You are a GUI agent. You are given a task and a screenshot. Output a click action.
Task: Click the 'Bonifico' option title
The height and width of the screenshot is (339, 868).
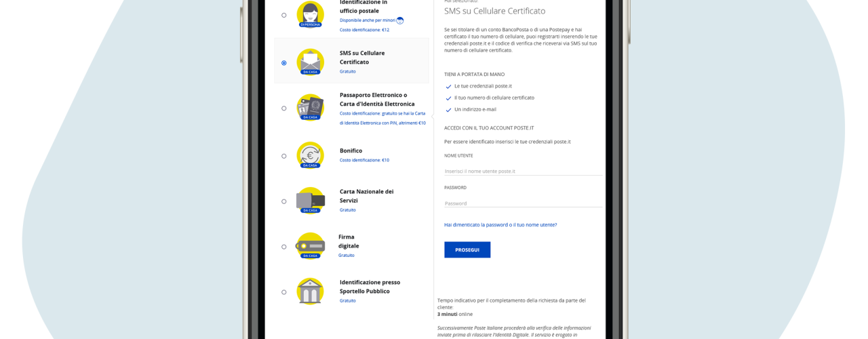[x=351, y=151]
